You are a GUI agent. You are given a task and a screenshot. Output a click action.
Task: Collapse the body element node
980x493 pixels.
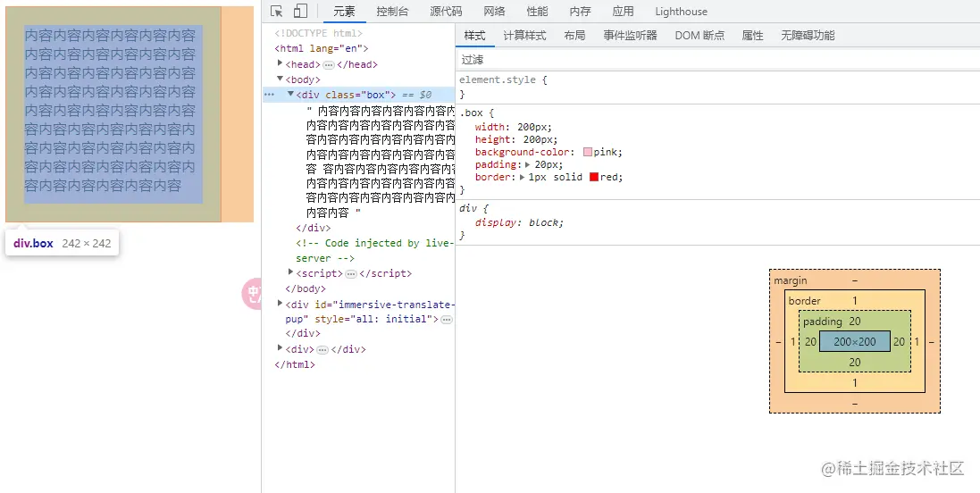click(x=280, y=79)
